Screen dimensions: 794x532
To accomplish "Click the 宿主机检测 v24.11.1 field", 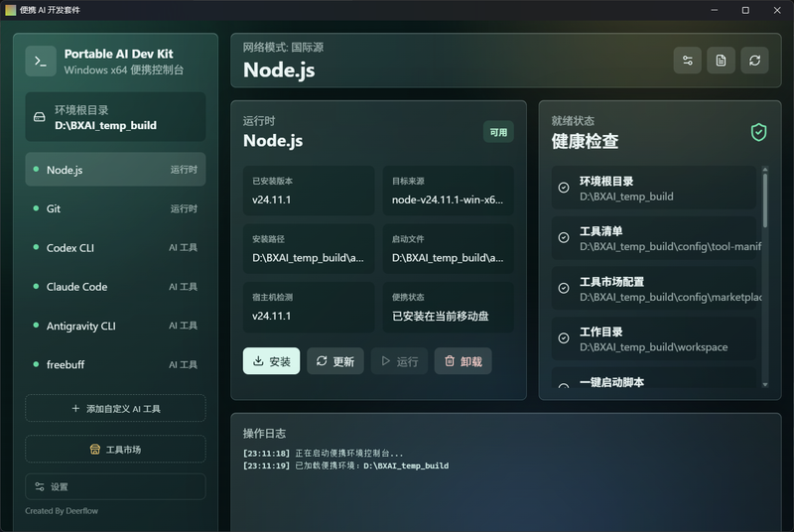I will (x=309, y=308).
